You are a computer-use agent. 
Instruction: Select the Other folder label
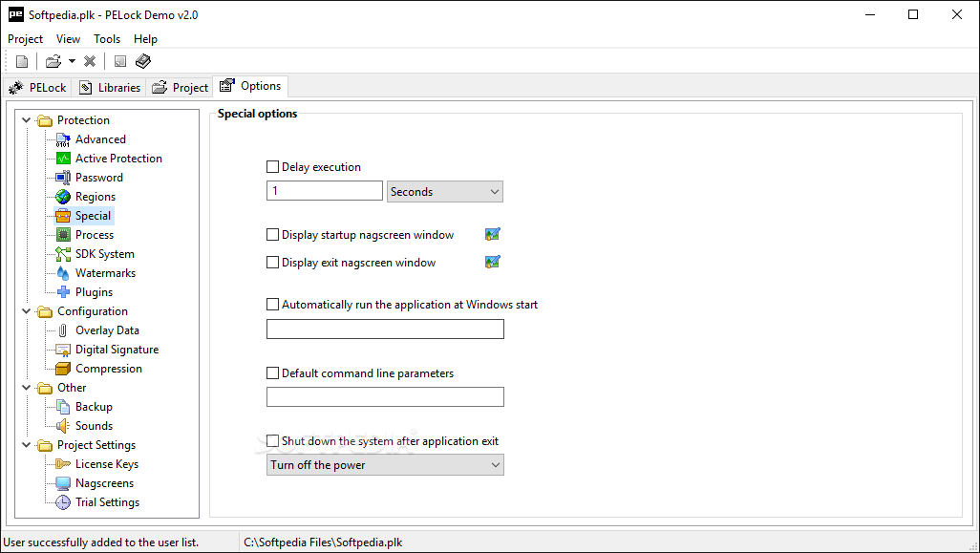(72, 388)
